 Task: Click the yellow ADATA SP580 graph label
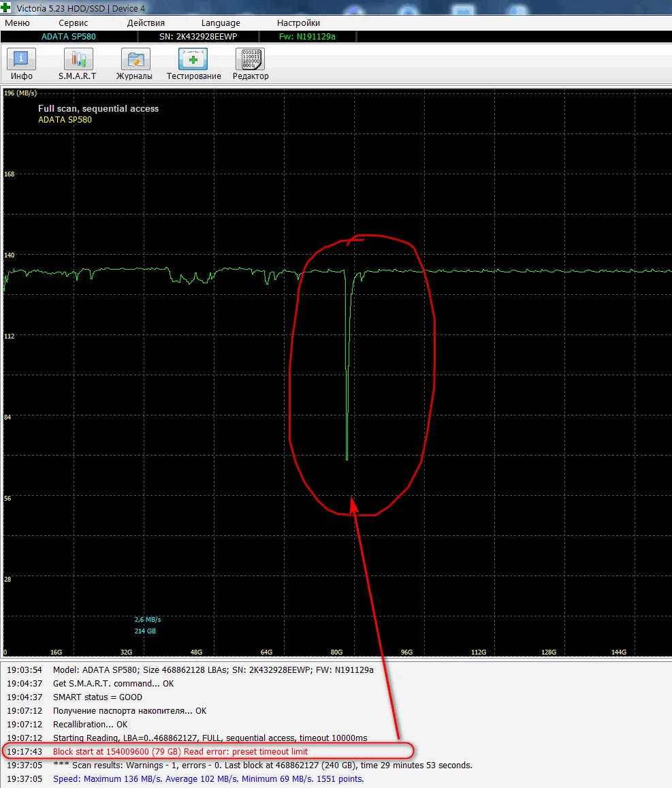pyautogui.click(x=65, y=120)
